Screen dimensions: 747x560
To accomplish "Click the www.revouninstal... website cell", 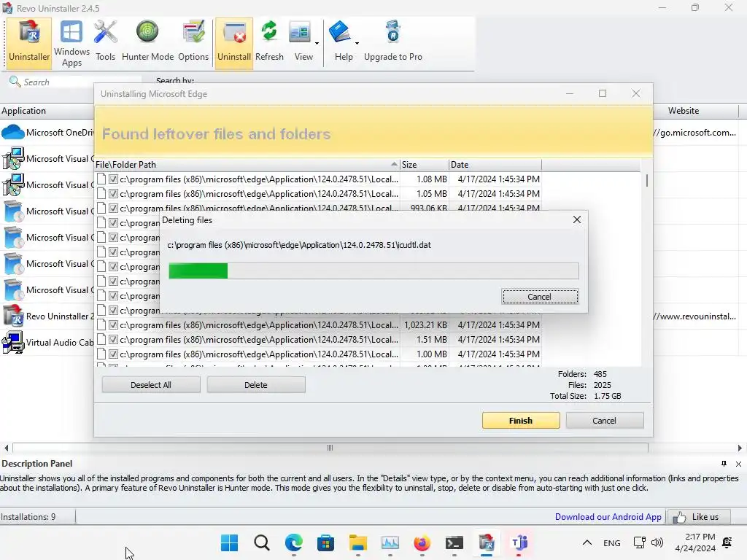I will coord(695,316).
